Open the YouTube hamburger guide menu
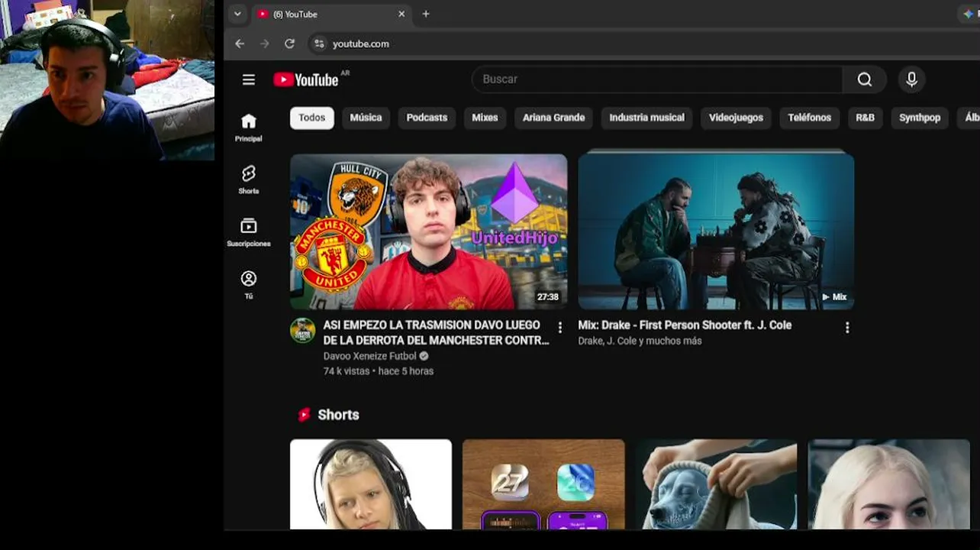This screenshot has width=980, height=550. (248, 79)
